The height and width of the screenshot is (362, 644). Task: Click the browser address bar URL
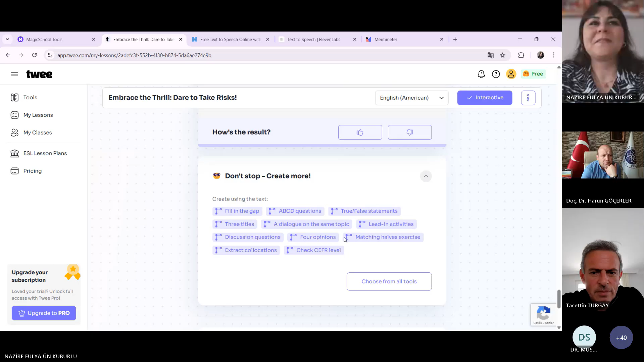[134, 55]
